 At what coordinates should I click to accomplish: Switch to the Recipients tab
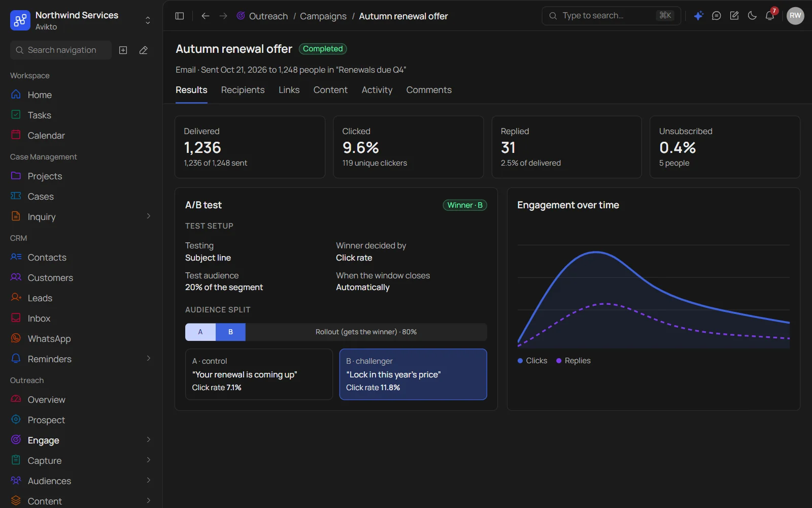[243, 90]
